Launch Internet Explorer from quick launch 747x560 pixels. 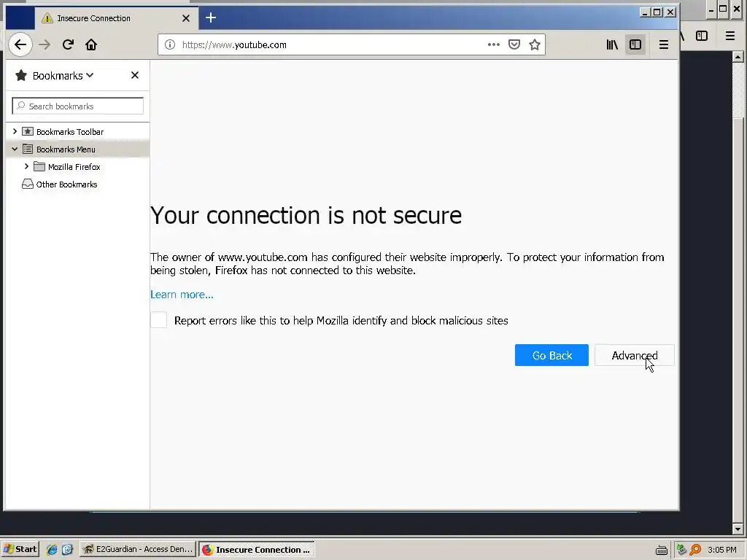click(52, 550)
